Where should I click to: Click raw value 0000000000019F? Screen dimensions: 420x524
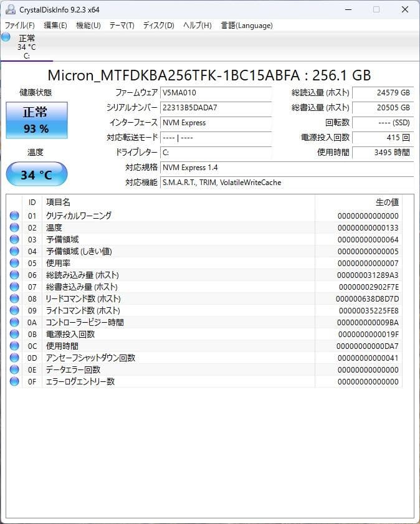click(368, 334)
